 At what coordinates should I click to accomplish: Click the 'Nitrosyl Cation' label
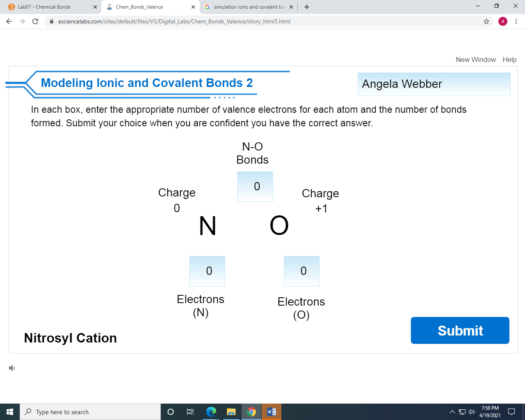(71, 338)
